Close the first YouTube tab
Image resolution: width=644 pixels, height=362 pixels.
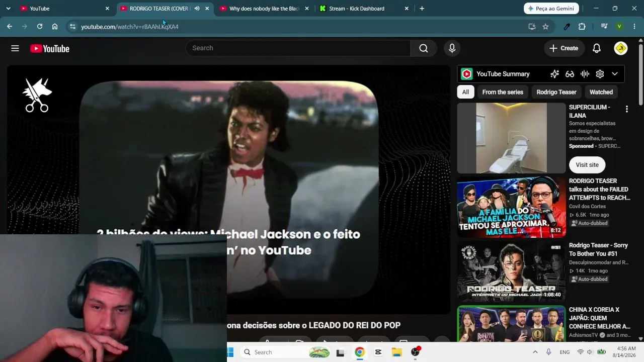coord(107,9)
